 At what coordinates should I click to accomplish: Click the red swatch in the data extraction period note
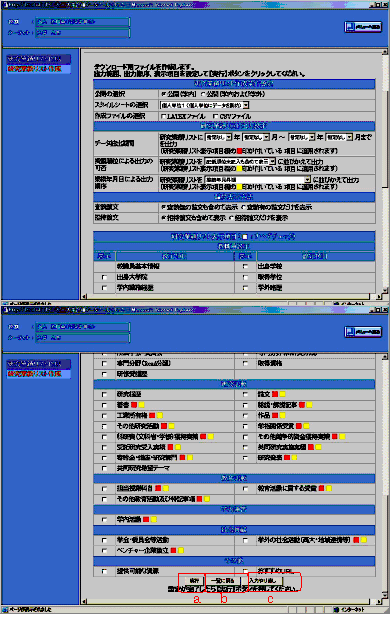click(x=240, y=151)
